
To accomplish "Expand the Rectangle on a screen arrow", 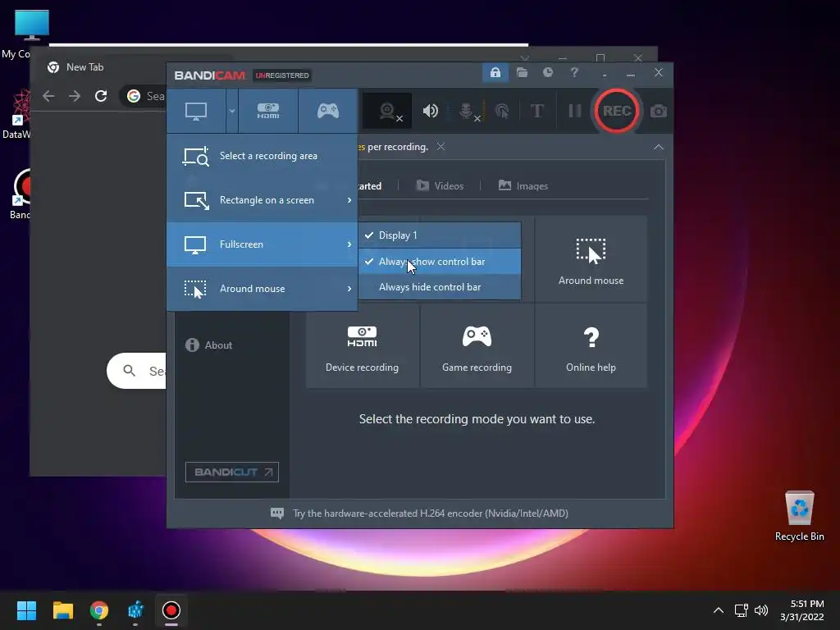I will [349, 200].
